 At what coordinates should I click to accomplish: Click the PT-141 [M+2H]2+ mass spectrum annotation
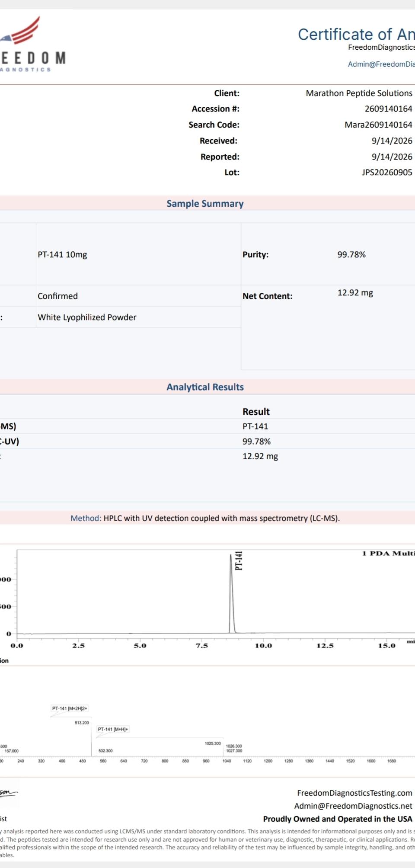70,708
